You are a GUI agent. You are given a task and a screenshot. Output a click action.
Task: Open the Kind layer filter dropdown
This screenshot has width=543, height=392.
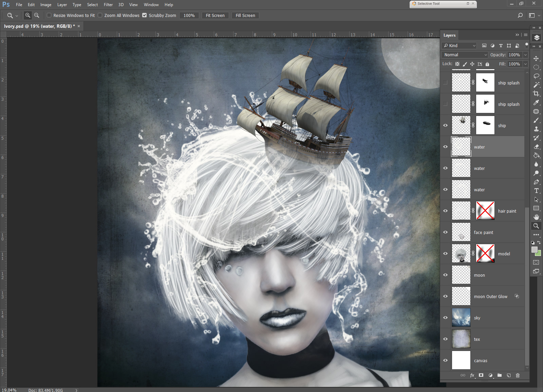[x=460, y=45]
